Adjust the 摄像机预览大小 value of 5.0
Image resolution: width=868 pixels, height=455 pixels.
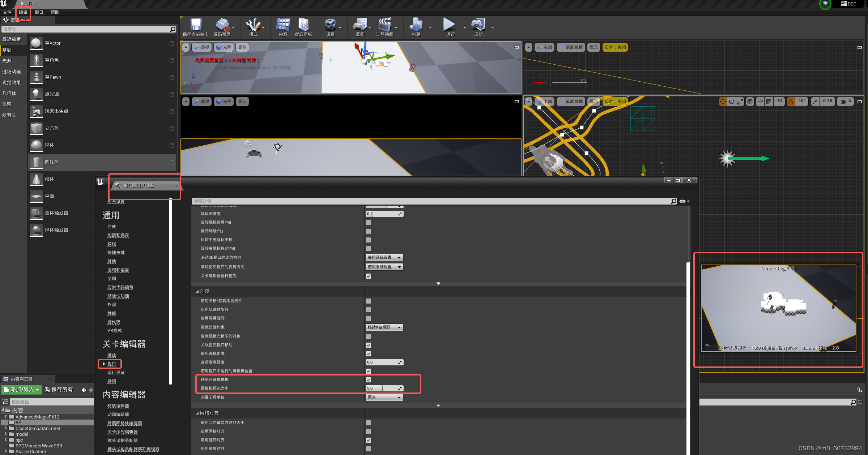pos(373,388)
